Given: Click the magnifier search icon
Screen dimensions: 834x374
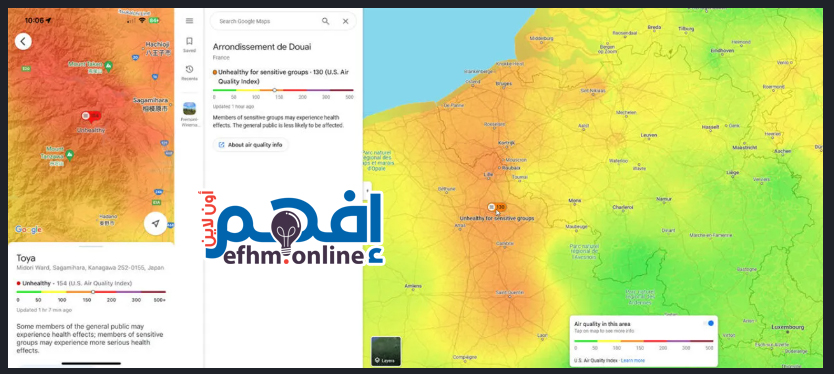Looking at the screenshot, I should click(x=326, y=21).
